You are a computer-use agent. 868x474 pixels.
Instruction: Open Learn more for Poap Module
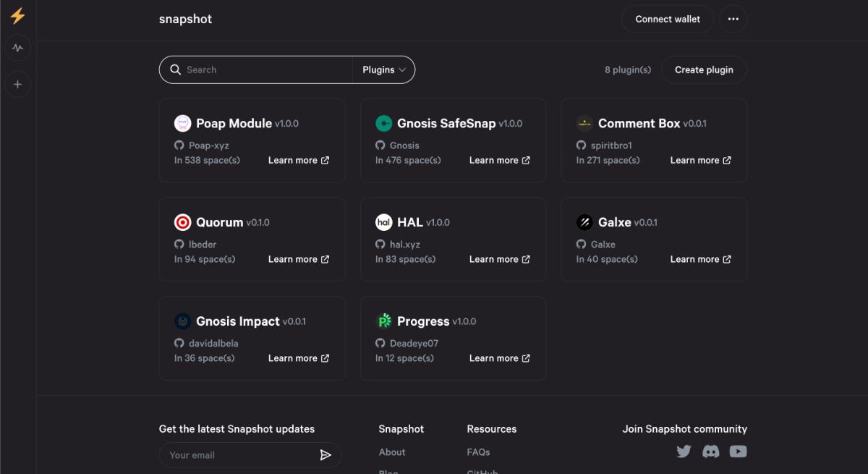299,160
